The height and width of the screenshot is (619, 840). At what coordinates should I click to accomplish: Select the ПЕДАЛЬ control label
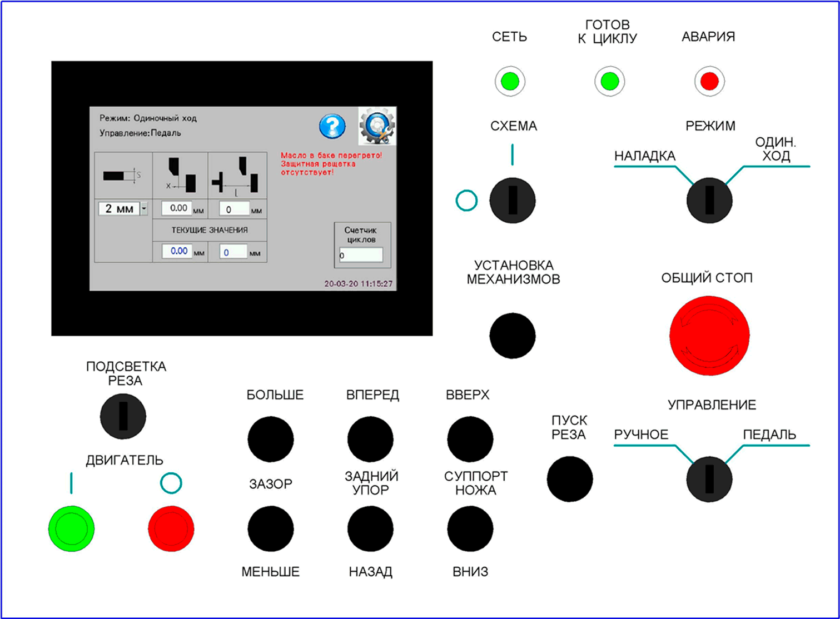coord(770,435)
